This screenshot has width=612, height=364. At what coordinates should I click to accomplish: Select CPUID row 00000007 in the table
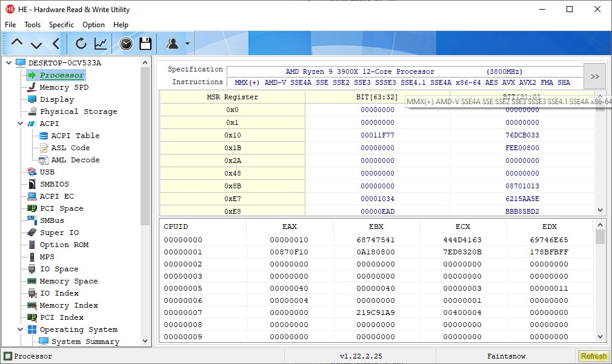pyautogui.click(x=203, y=312)
